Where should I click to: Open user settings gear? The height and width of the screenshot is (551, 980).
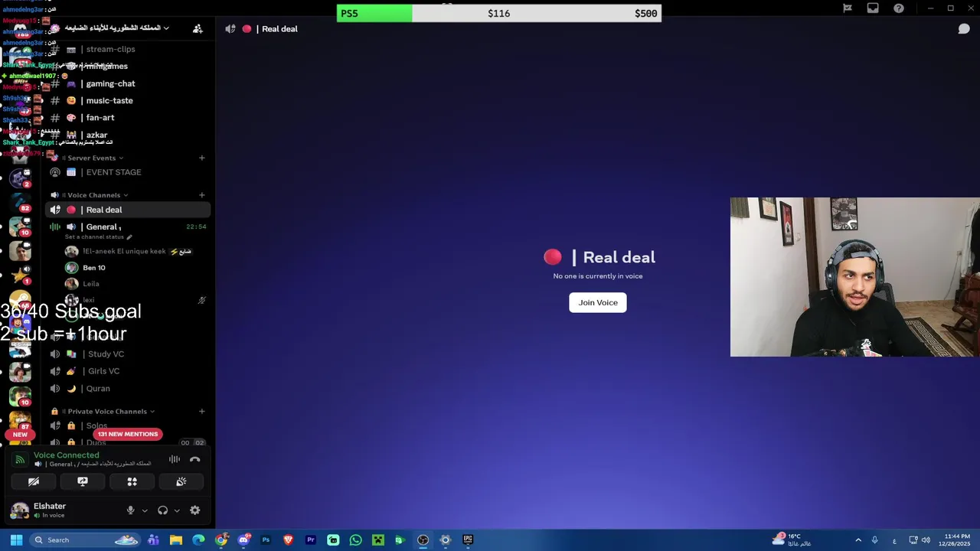194,510
